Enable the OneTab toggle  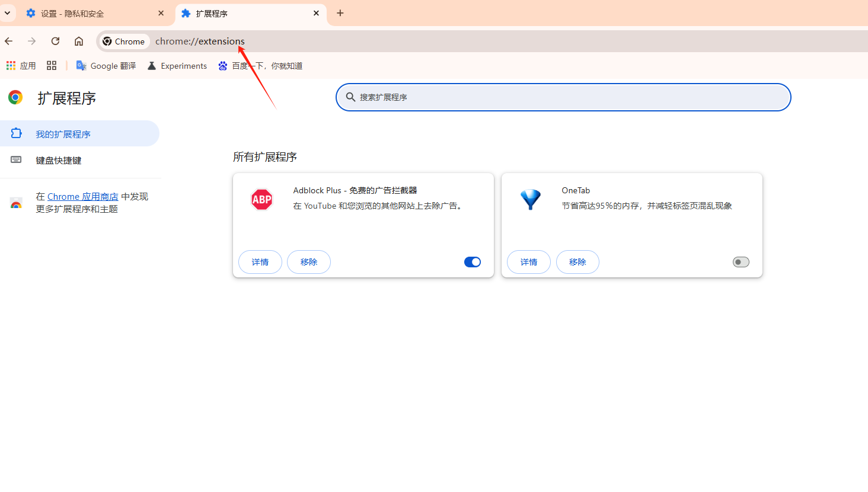(741, 262)
